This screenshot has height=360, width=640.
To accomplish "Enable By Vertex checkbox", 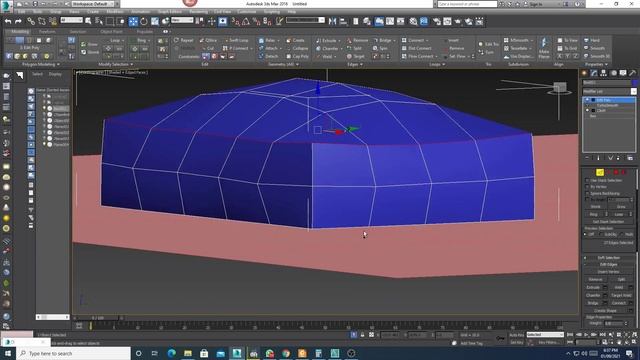I will click(587, 187).
